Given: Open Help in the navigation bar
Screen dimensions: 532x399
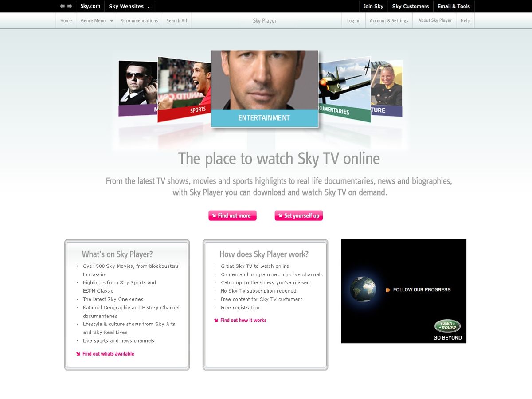Looking at the screenshot, I should click(465, 21).
